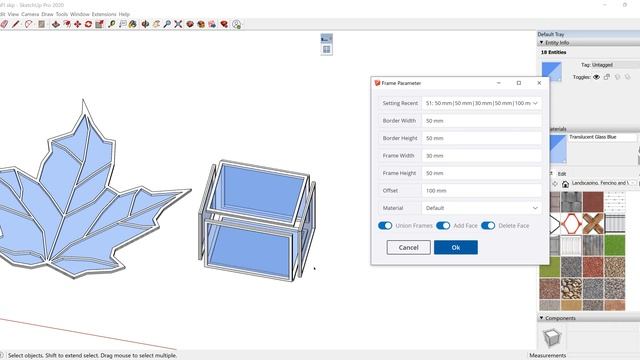Screen dimensions: 640x360
Task: Click the Border Height field
Action: 482,138
